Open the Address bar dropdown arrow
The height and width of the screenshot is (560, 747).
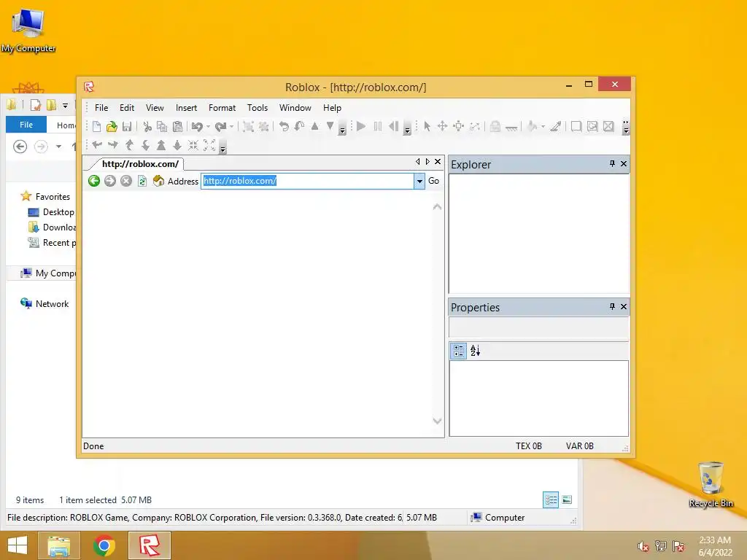[x=419, y=181]
